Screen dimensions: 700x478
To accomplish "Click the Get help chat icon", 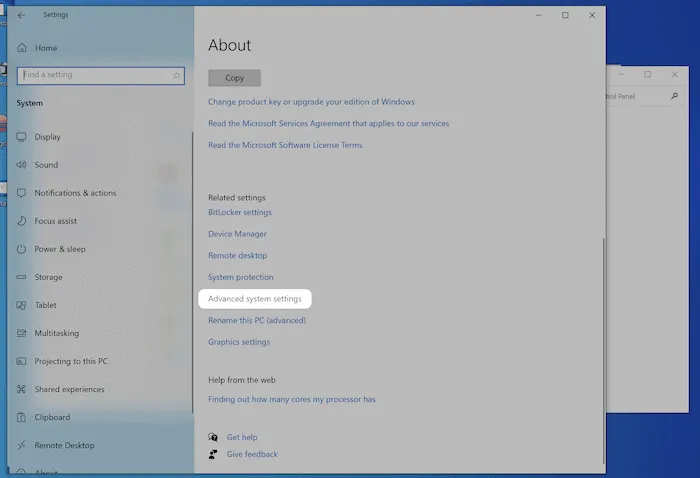I will [213, 437].
